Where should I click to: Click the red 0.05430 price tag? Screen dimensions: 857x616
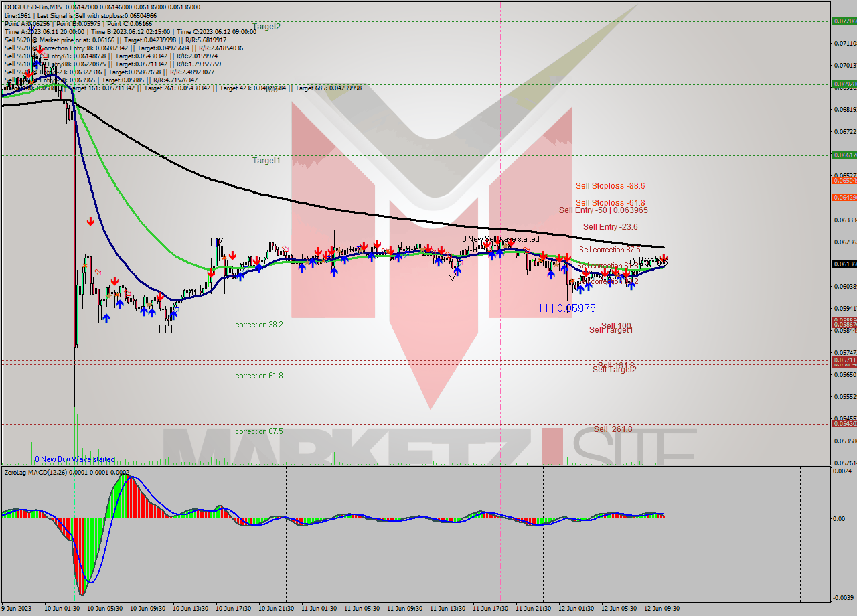844,423
